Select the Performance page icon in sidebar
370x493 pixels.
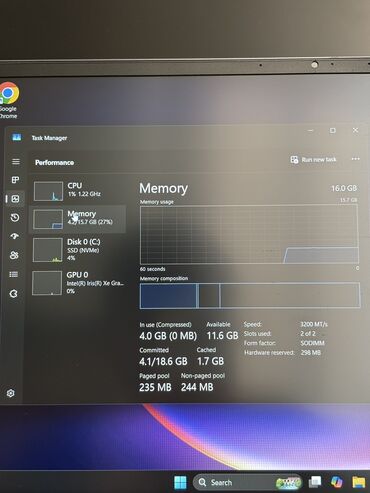(x=15, y=199)
